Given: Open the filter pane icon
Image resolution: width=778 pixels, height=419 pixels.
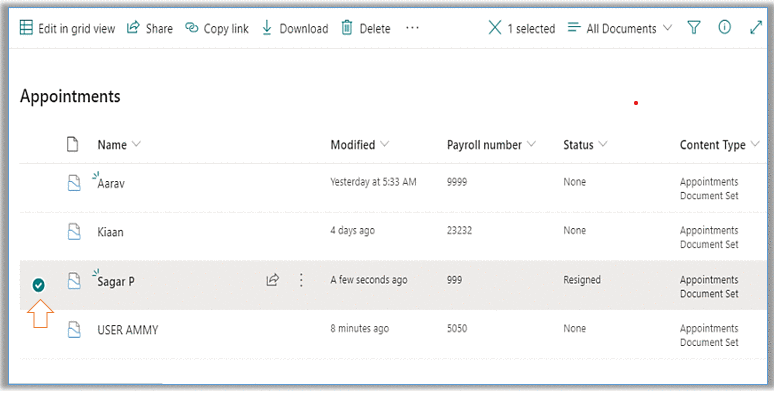Looking at the screenshot, I should (x=694, y=27).
